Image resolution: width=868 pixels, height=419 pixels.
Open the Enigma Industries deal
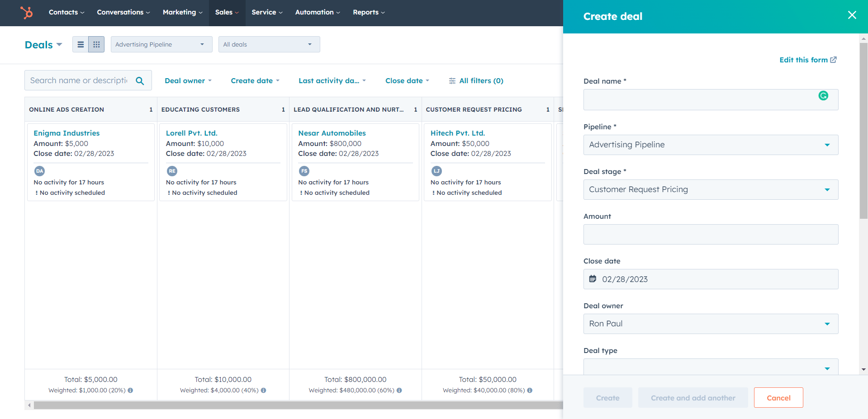point(66,133)
